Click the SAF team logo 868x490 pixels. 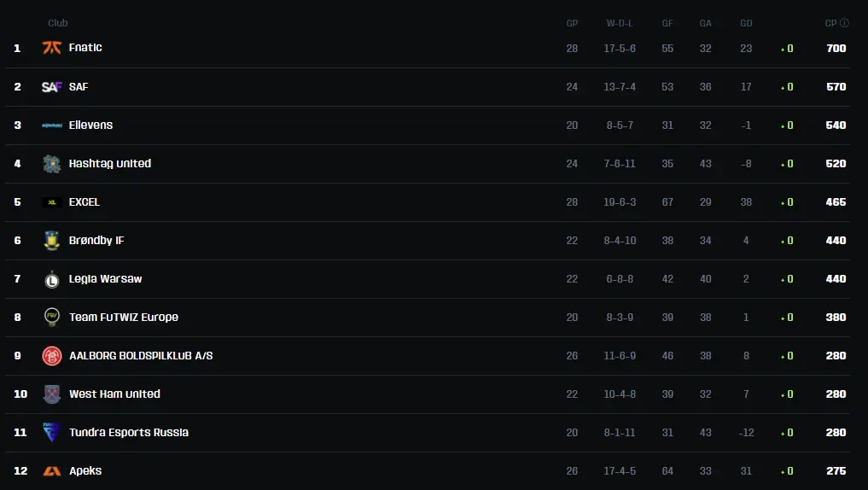pos(52,87)
